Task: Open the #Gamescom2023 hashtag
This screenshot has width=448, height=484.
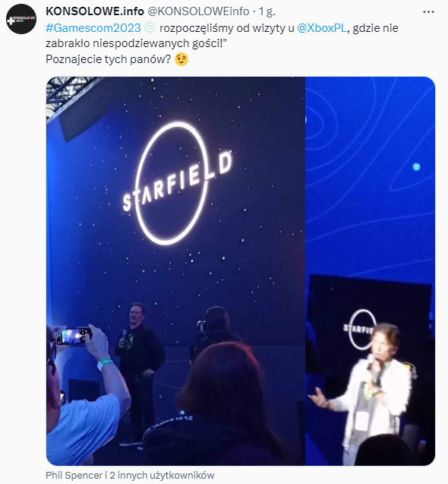Action: [x=93, y=28]
